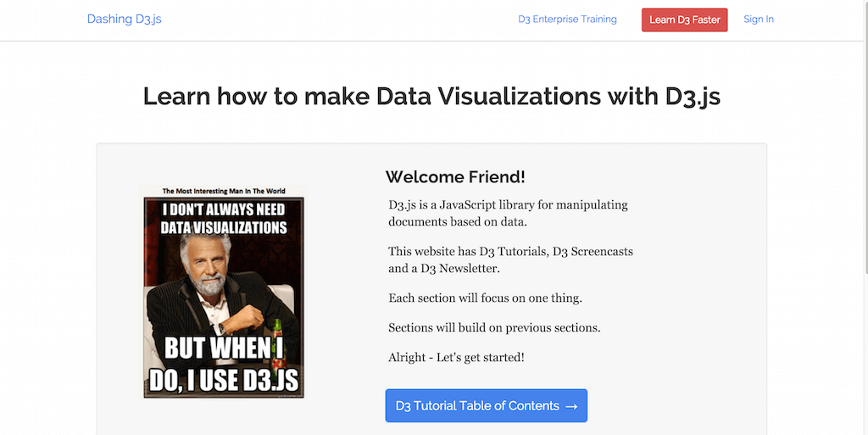Click the Most Interesting Man meme image
This screenshot has width=868, height=435.
pyautogui.click(x=224, y=293)
